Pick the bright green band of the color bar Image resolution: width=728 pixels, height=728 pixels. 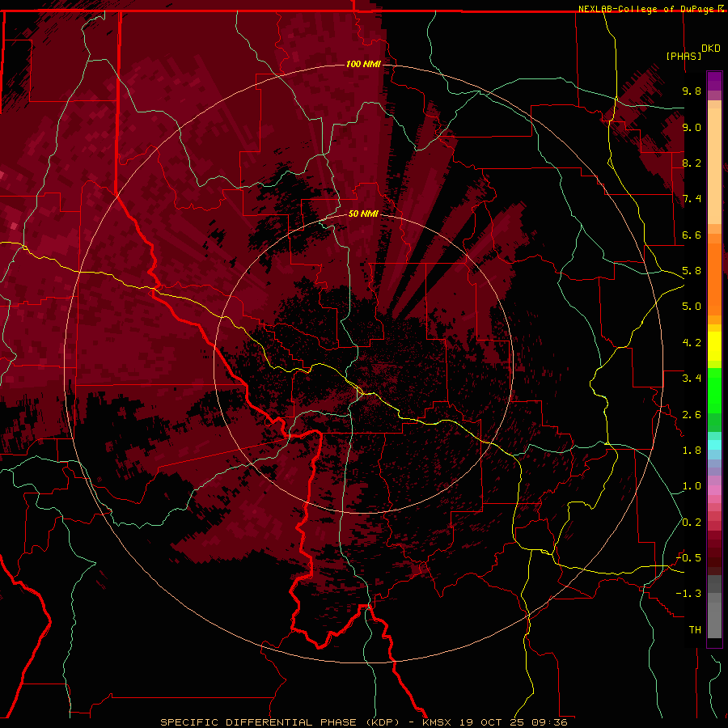pyautogui.click(x=714, y=390)
